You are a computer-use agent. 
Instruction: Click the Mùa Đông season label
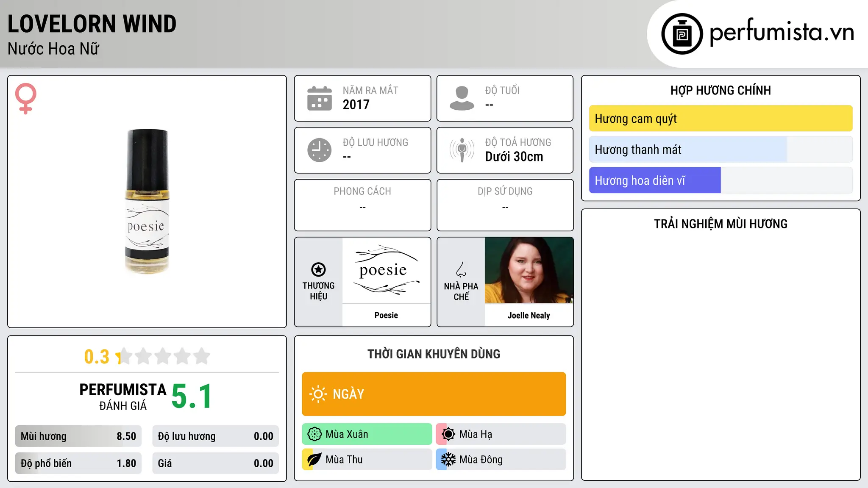tap(481, 460)
